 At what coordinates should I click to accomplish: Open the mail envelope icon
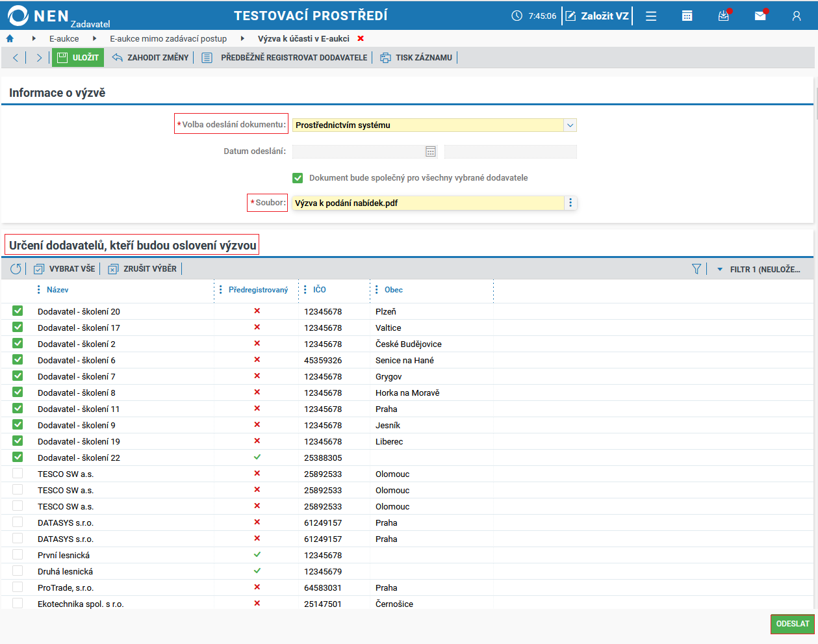tap(760, 16)
